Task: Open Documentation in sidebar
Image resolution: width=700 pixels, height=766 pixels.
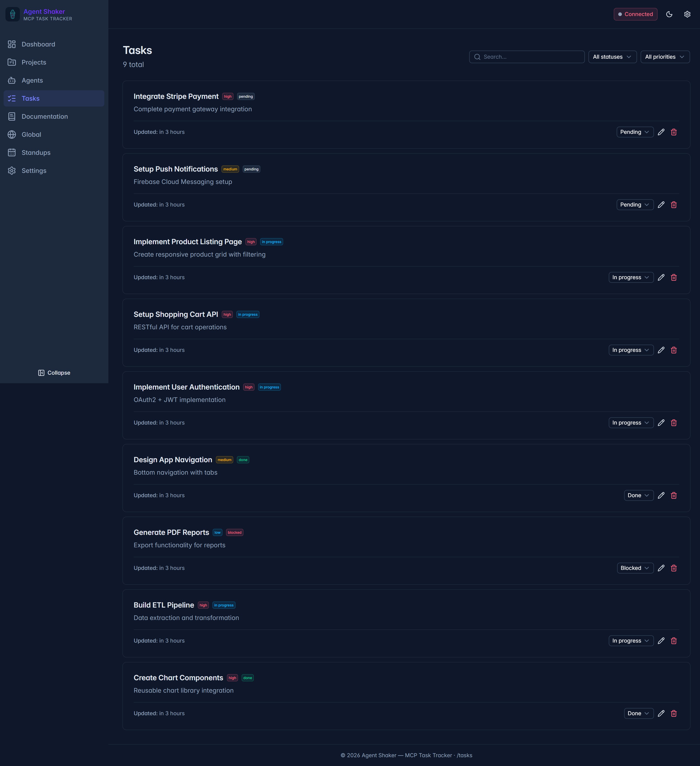Action: 54,117
